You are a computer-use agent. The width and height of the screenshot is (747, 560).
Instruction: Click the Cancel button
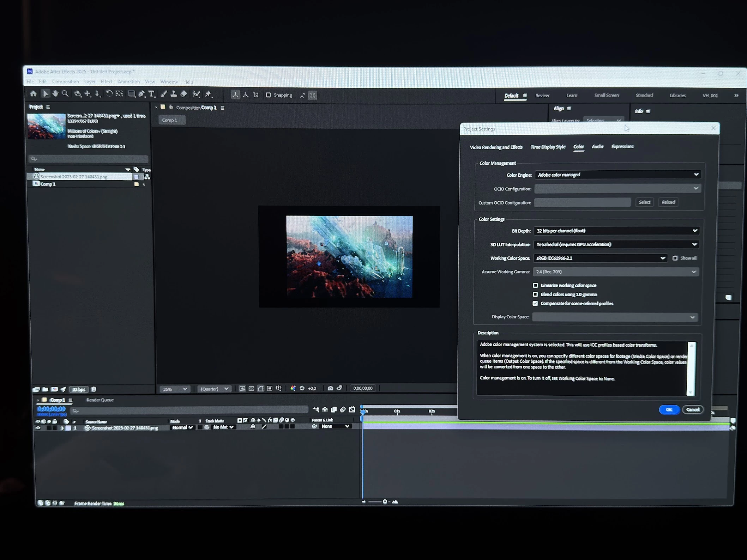692,409
